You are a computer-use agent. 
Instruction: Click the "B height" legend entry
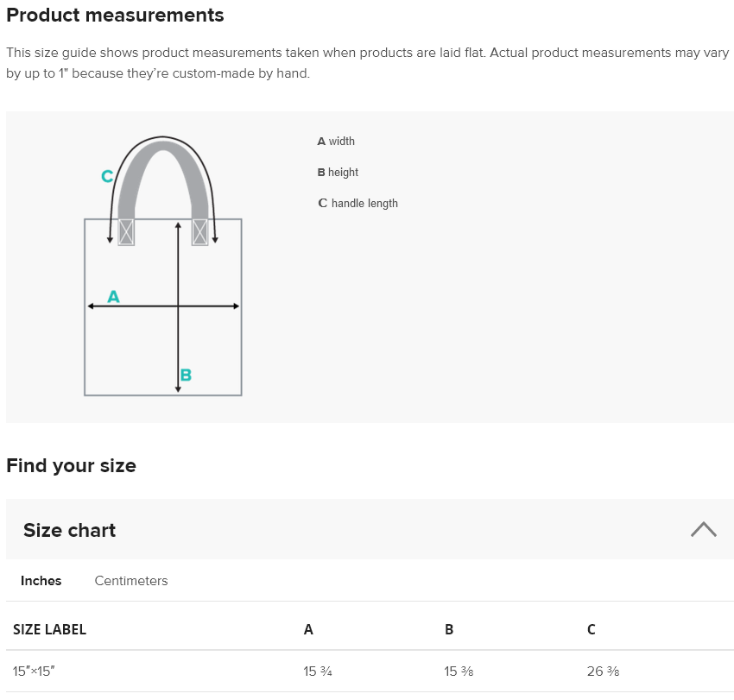pos(338,173)
